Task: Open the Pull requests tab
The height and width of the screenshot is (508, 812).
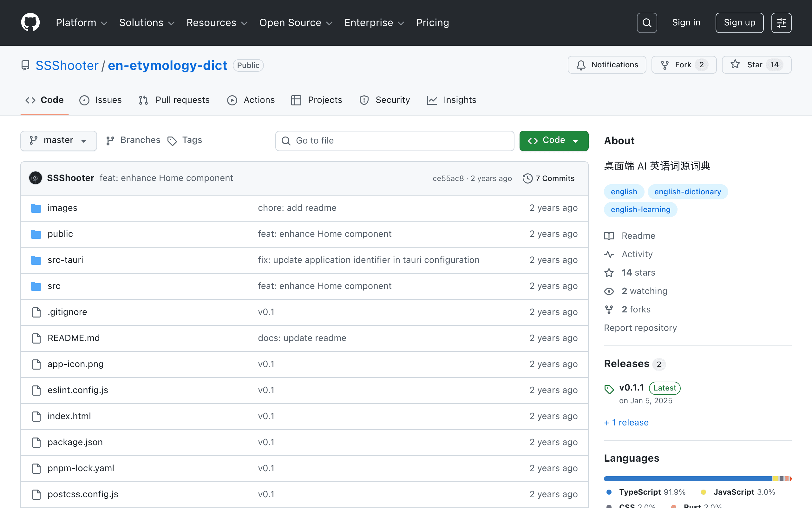Action: 174,100
